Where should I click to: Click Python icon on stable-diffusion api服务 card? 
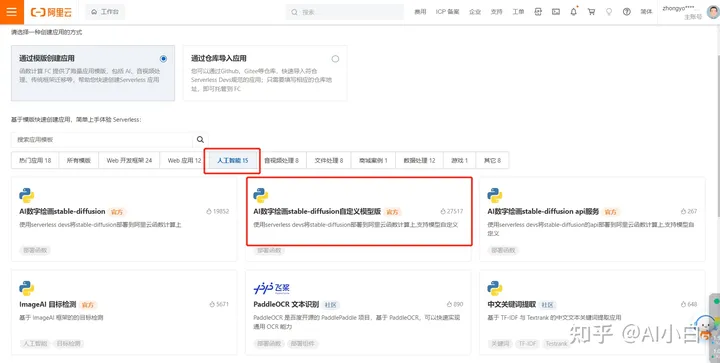495,195
